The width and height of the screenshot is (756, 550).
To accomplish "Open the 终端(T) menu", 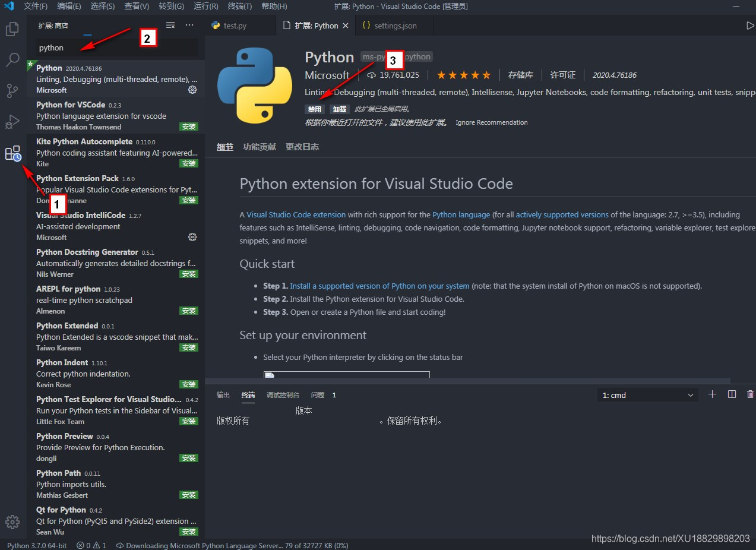I will [x=240, y=6].
